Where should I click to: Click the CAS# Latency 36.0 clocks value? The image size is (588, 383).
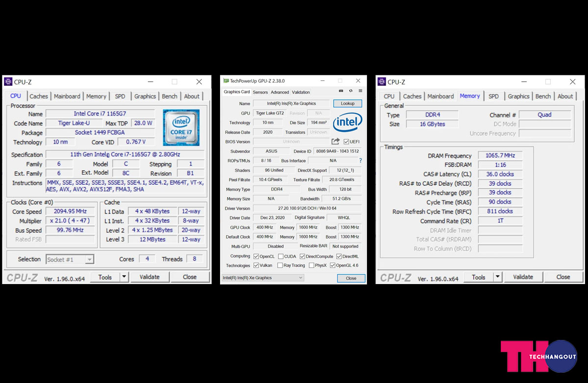click(500, 174)
